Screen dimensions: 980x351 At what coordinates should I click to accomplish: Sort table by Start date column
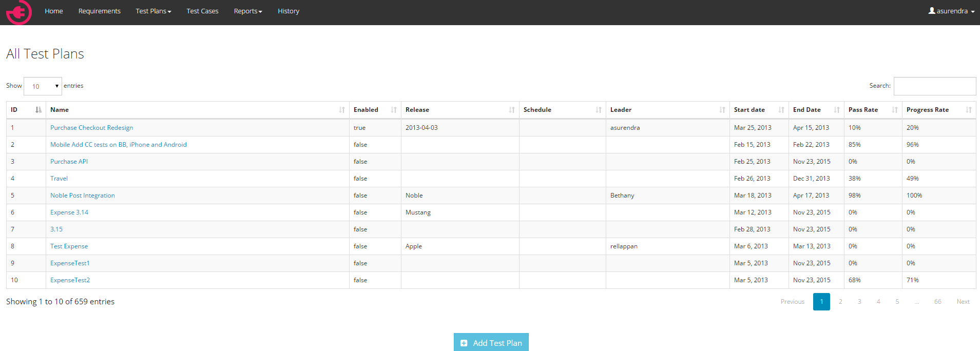[759, 110]
